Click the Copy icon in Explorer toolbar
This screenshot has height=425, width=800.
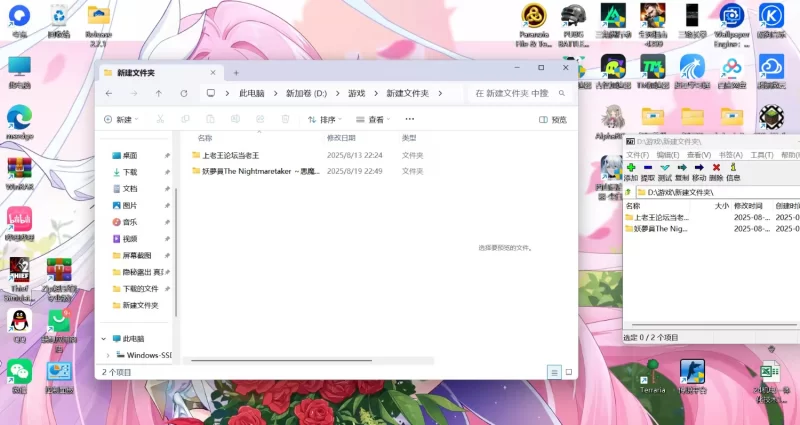pos(185,119)
